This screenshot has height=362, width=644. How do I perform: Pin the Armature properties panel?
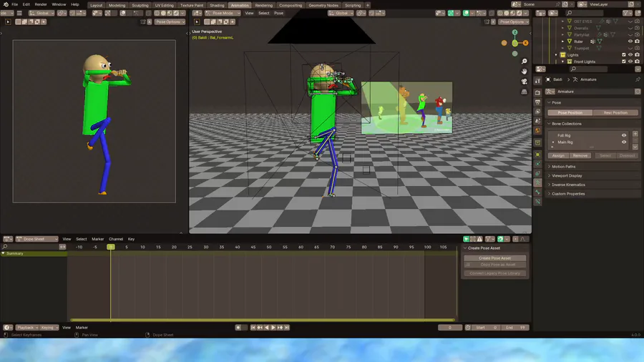(638, 79)
